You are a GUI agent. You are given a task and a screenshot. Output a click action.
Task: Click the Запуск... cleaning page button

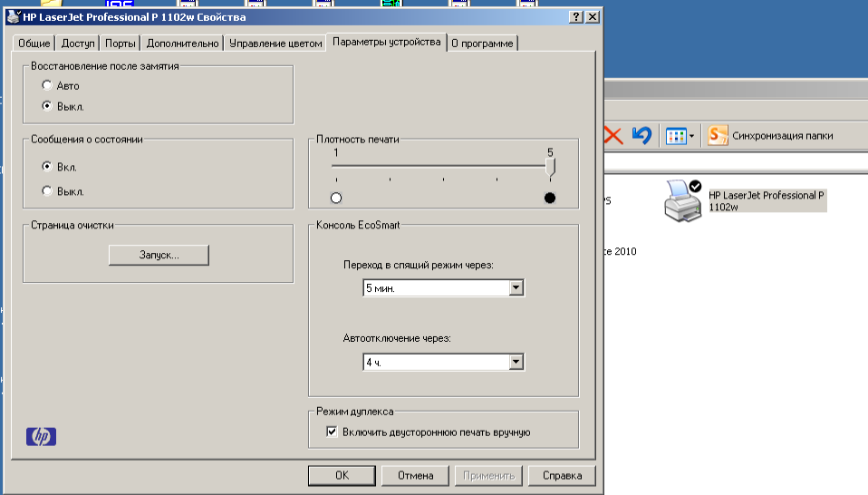point(159,255)
